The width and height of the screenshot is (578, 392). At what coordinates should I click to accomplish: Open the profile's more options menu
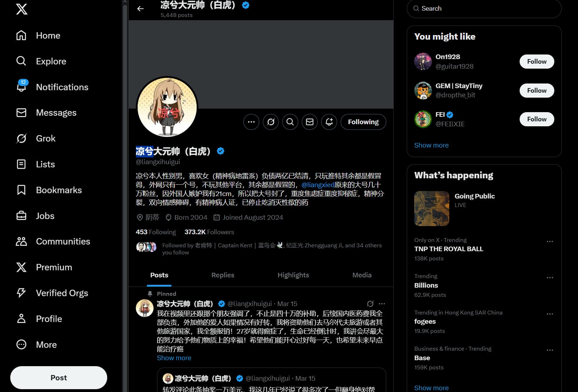pyautogui.click(x=251, y=122)
